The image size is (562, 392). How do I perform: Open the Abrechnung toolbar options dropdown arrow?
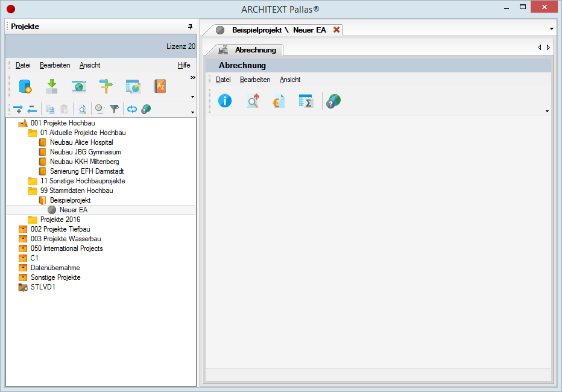[x=548, y=111]
